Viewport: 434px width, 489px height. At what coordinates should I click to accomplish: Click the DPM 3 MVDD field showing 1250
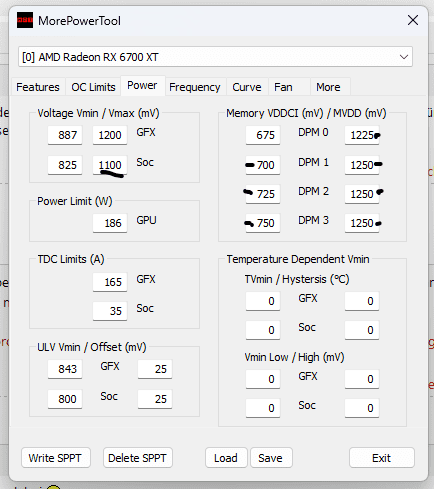pyautogui.click(x=362, y=223)
